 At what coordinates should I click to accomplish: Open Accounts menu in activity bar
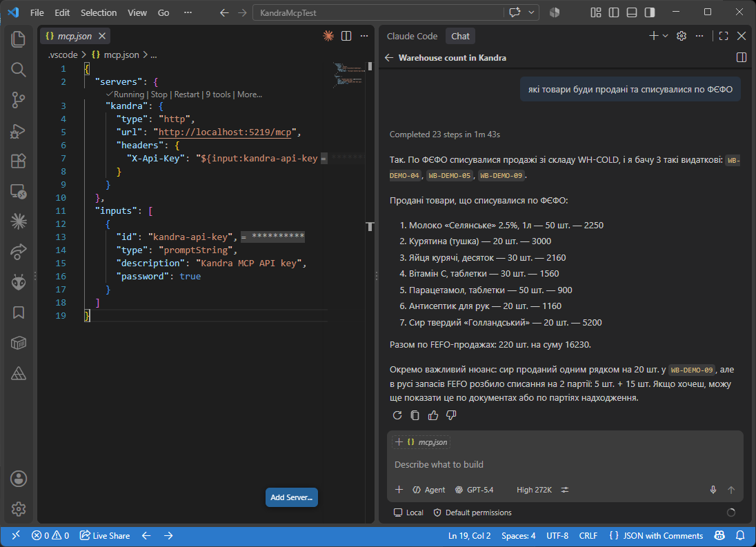click(x=19, y=479)
